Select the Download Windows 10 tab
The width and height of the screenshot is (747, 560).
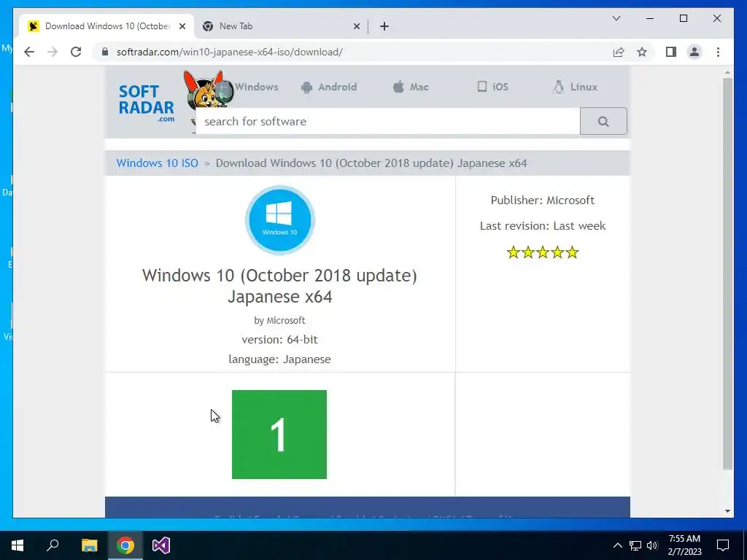107,26
